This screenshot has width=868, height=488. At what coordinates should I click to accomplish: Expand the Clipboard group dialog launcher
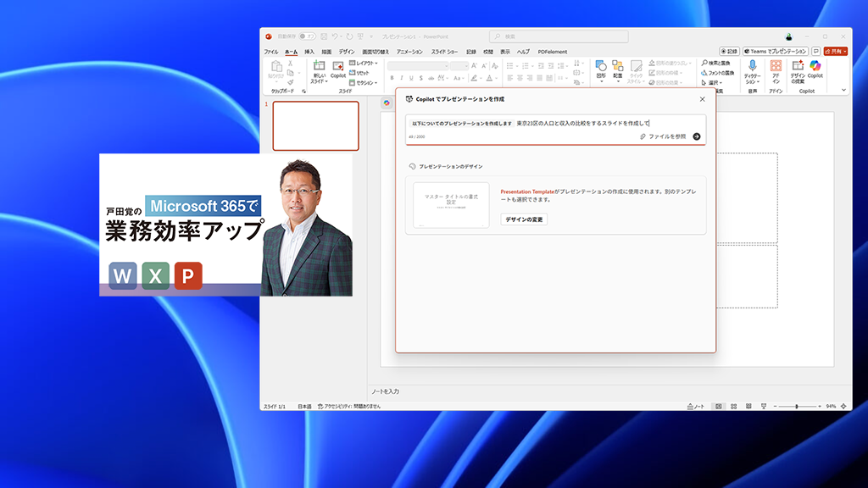coord(304,91)
